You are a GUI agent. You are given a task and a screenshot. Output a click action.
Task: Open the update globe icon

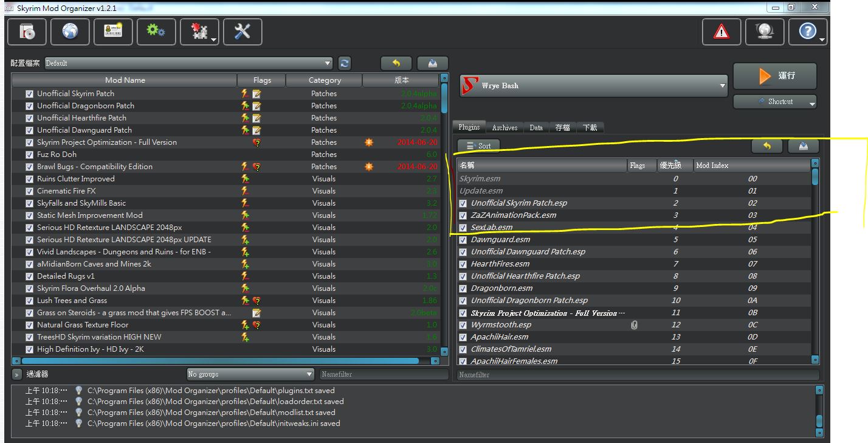tap(765, 32)
